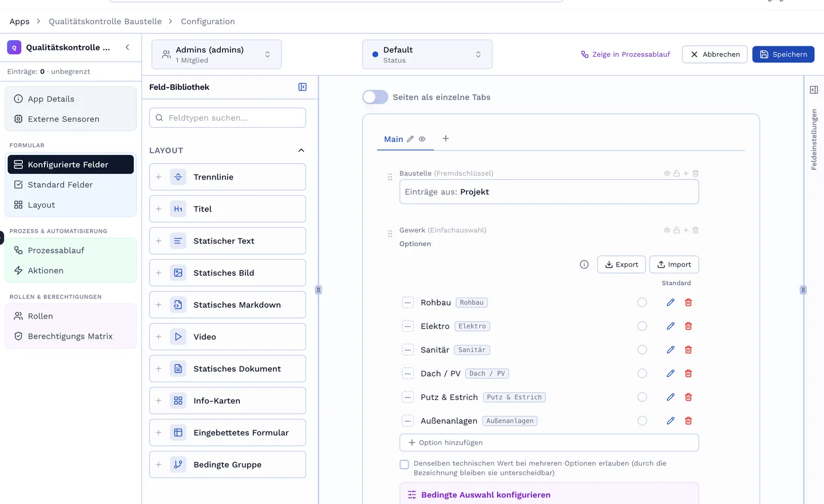Click plus icon of Baustelle field
The width and height of the screenshot is (824, 504).
686,173
